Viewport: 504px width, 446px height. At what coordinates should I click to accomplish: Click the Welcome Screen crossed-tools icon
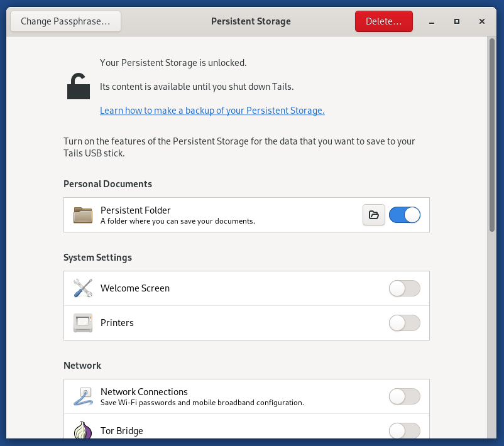(x=82, y=288)
